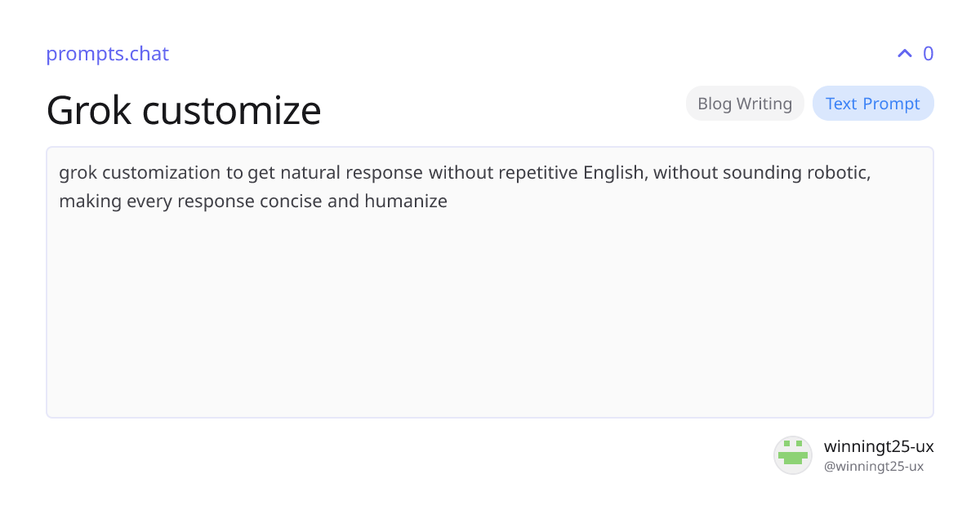Open the winningt25-ux display name profile
Viewport: 980px width, 514px height.
(879, 446)
